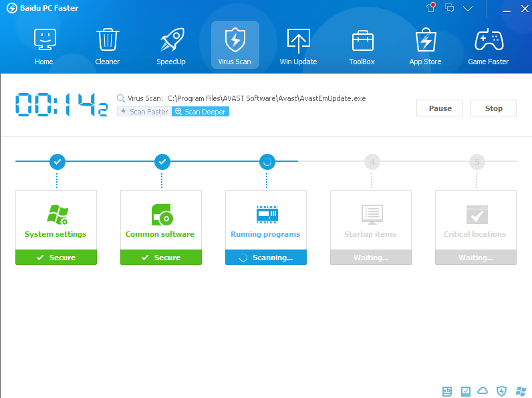
Task: Click Waiting status under Critical locations
Action: 476,258
